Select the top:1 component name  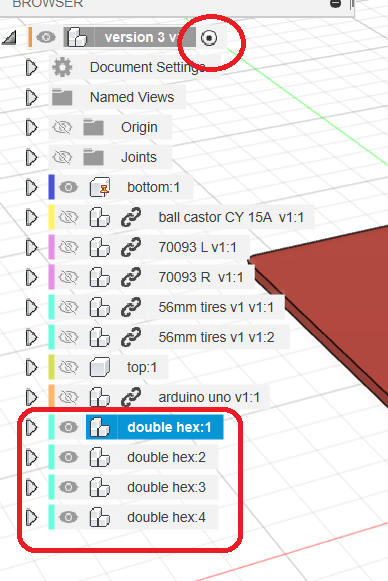(142, 368)
